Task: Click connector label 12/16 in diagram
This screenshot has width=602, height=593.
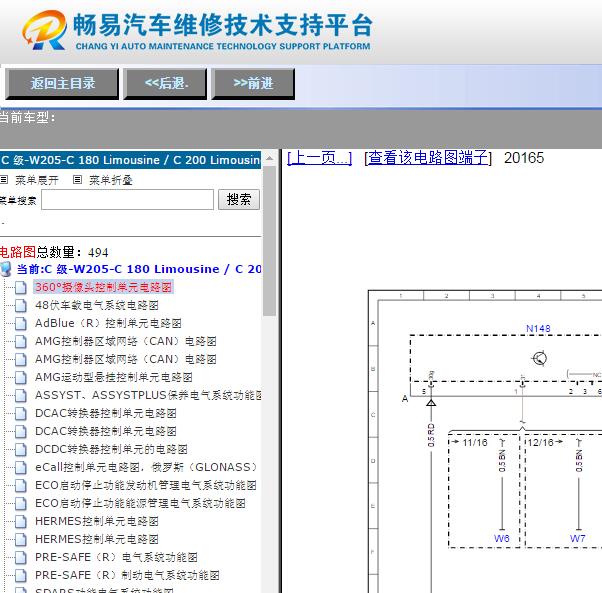Action: (x=541, y=443)
